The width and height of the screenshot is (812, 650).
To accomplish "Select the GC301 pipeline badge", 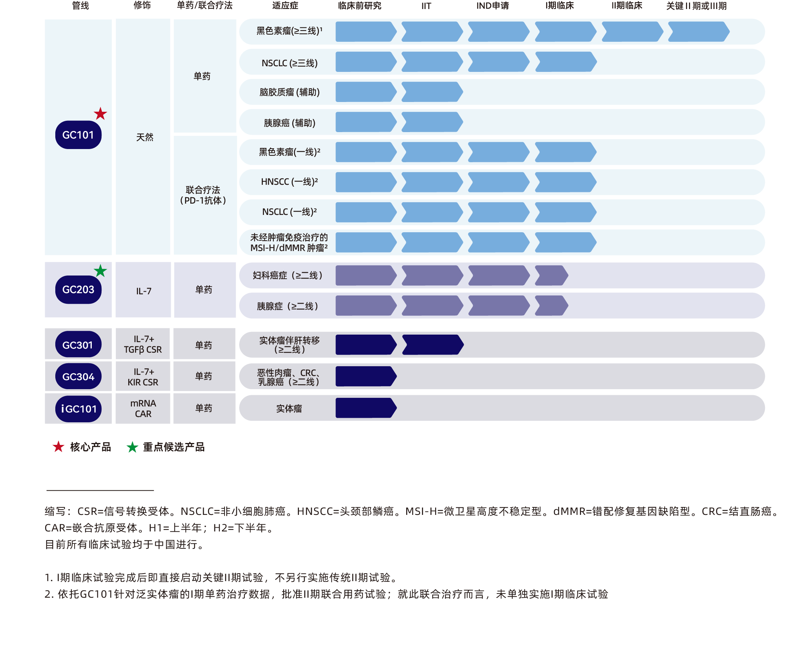I will [78, 345].
